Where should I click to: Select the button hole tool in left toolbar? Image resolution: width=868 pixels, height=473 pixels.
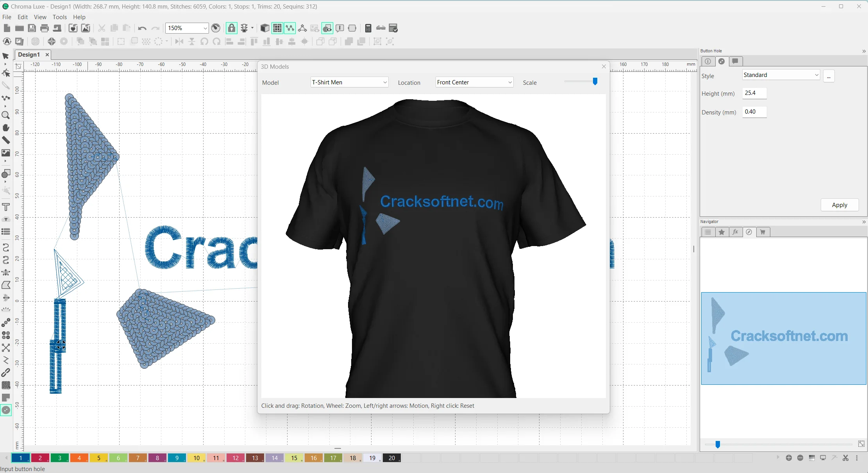[x=6, y=410]
